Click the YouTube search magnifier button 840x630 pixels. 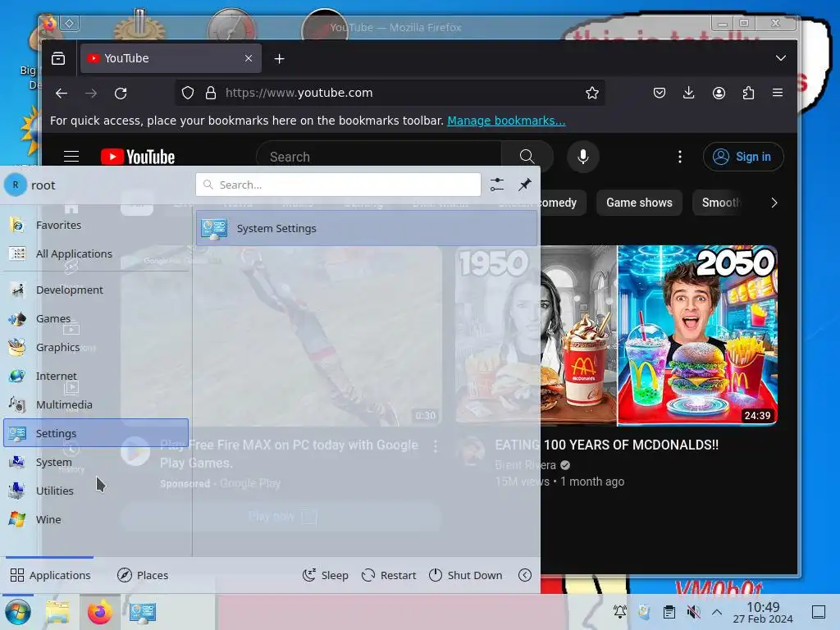coord(527,157)
